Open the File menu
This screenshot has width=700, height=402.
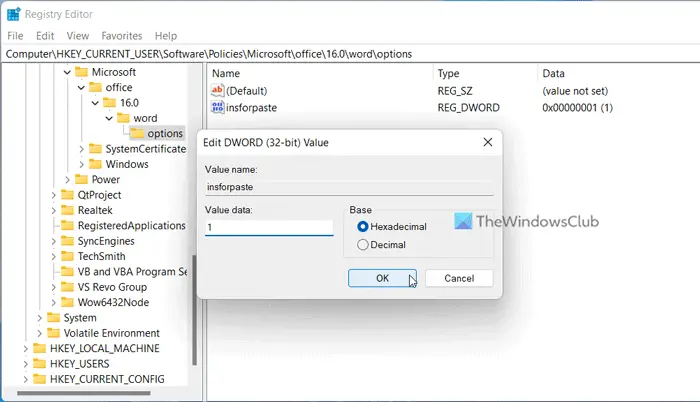pyautogui.click(x=15, y=36)
